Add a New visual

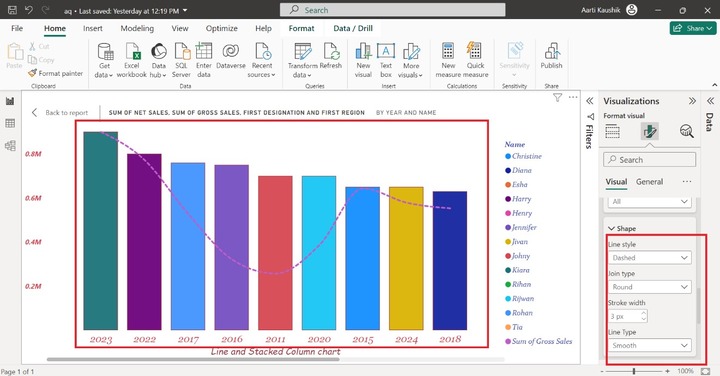[363, 60]
